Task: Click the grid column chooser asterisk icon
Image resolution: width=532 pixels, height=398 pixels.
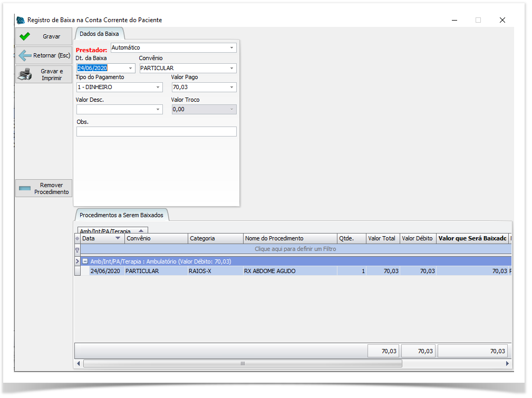Action: (78, 239)
